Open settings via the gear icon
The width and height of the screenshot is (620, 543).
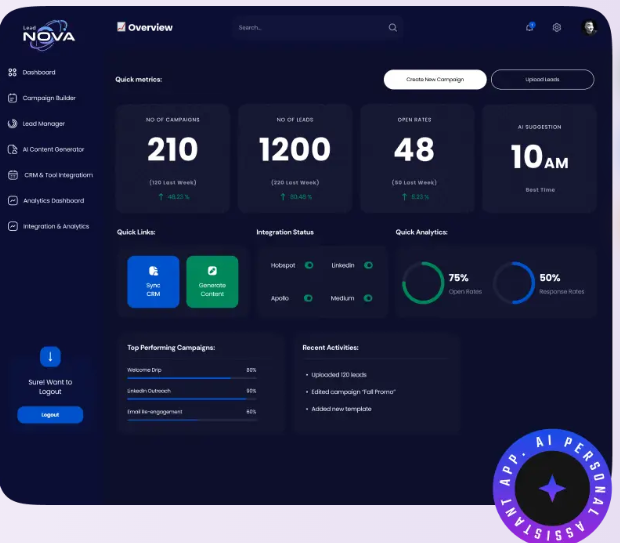(557, 27)
